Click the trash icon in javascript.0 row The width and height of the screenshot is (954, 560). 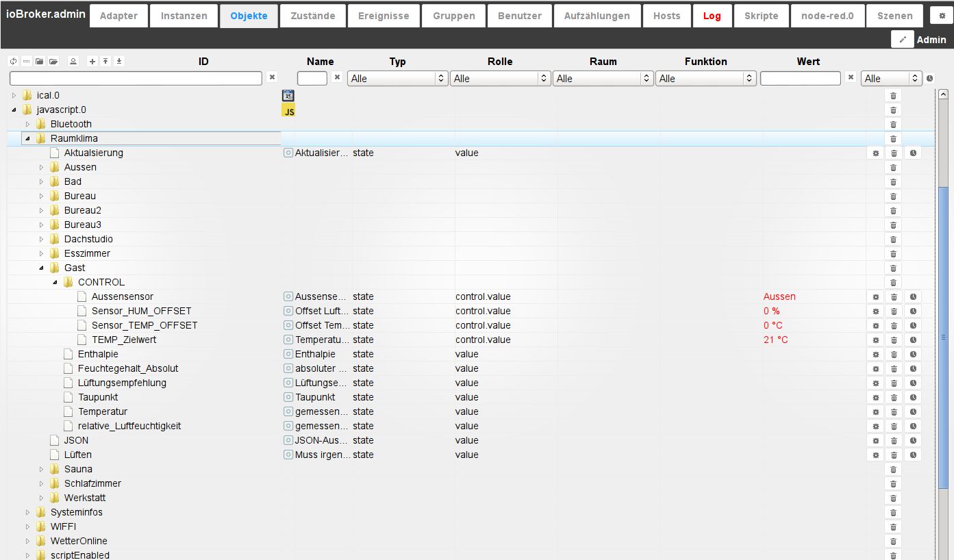(893, 110)
